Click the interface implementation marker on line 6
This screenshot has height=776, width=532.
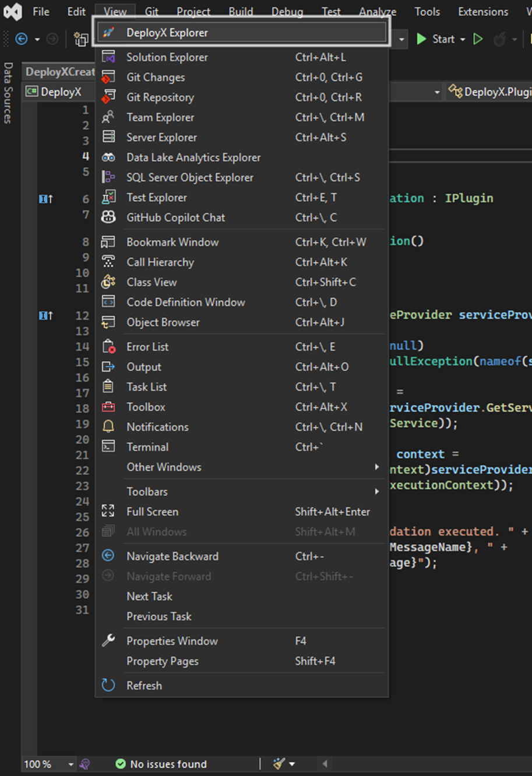(46, 199)
